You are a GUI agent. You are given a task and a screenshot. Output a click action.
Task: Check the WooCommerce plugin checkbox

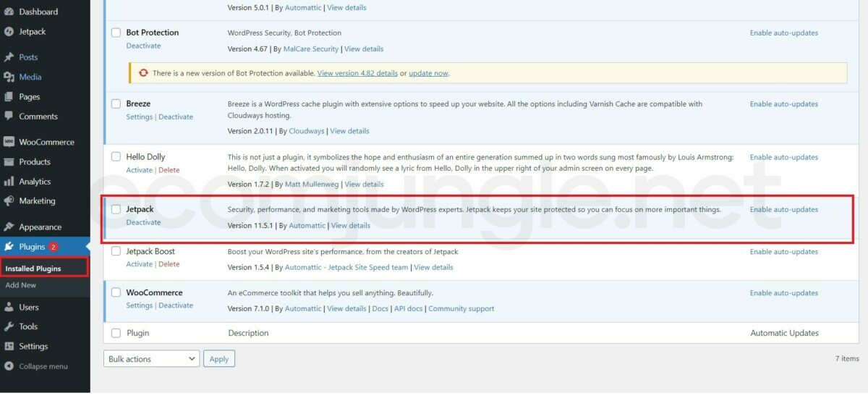pyautogui.click(x=116, y=293)
